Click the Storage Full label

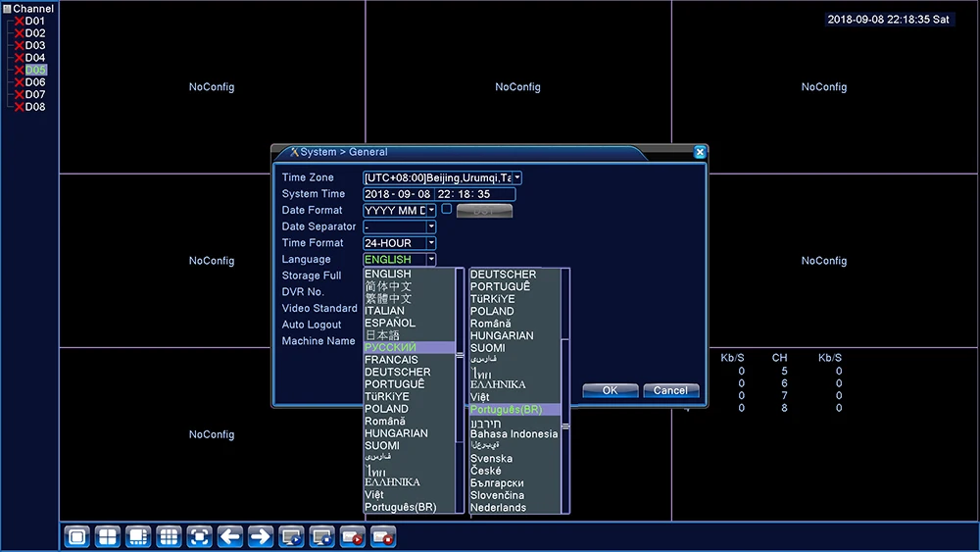(312, 276)
